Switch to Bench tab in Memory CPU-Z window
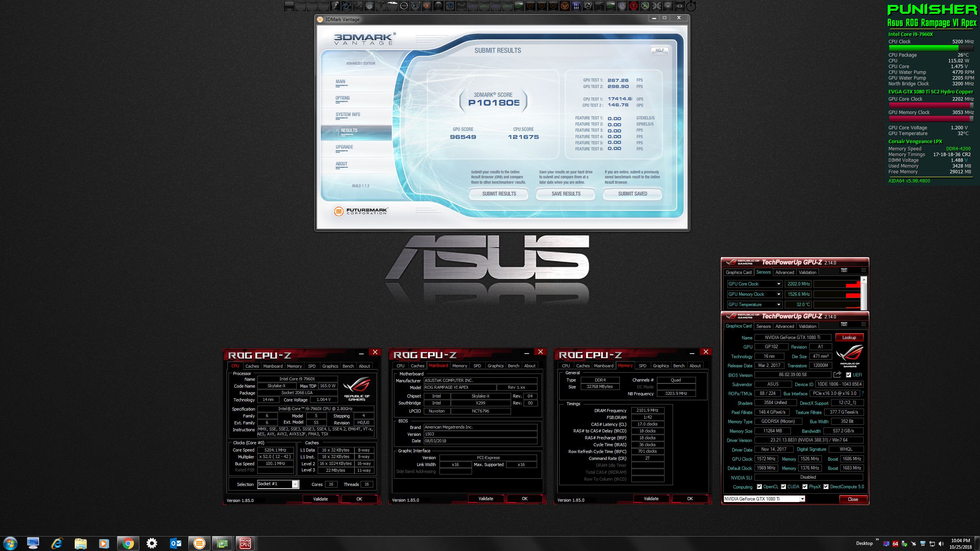Viewport: 980px width, 551px height. (x=679, y=366)
